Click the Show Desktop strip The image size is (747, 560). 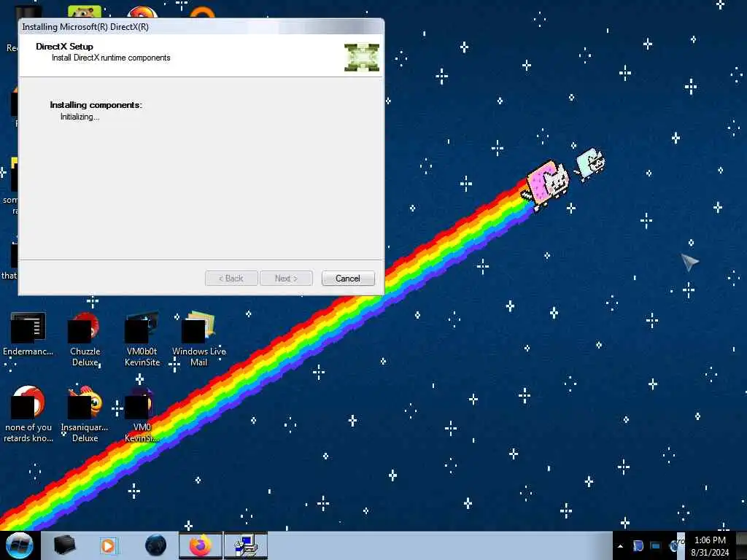[741, 545]
